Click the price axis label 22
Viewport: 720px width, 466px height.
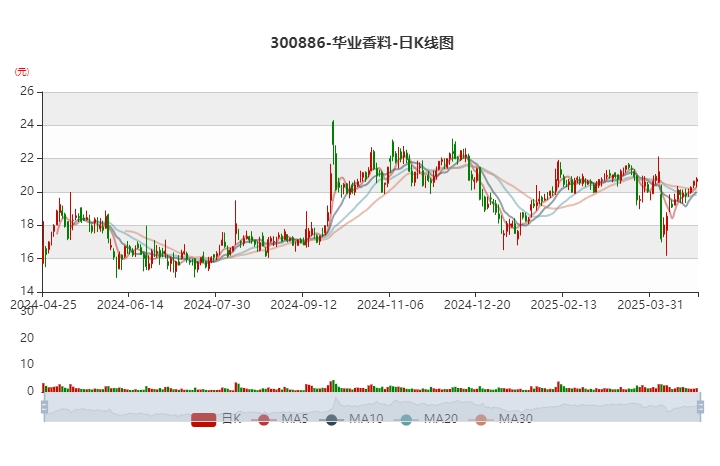27,158
